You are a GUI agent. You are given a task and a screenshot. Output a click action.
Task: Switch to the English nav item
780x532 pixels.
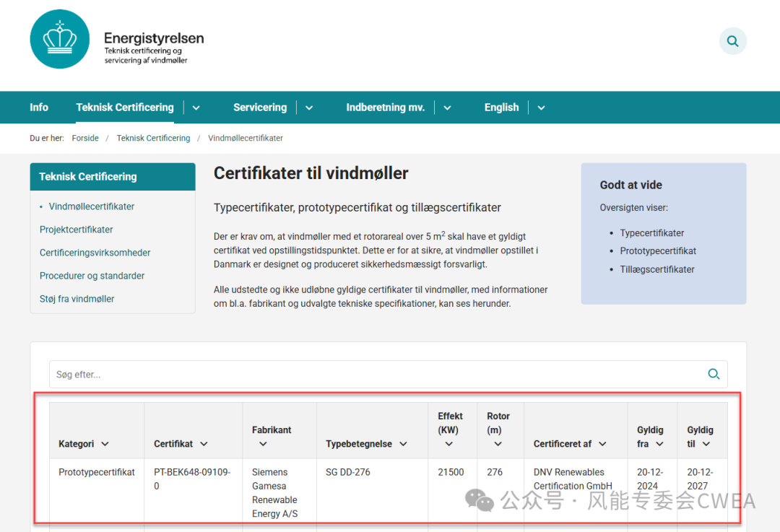pos(501,108)
